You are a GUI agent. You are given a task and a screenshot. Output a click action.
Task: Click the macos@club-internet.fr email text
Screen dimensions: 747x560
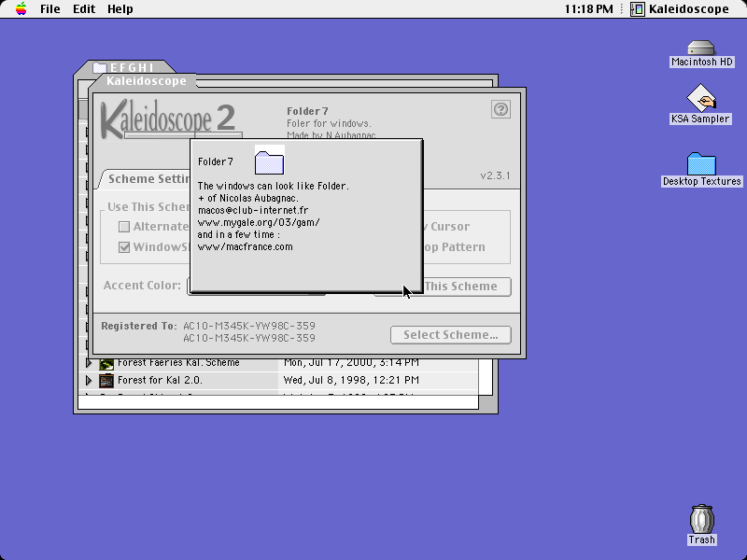coord(253,211)
